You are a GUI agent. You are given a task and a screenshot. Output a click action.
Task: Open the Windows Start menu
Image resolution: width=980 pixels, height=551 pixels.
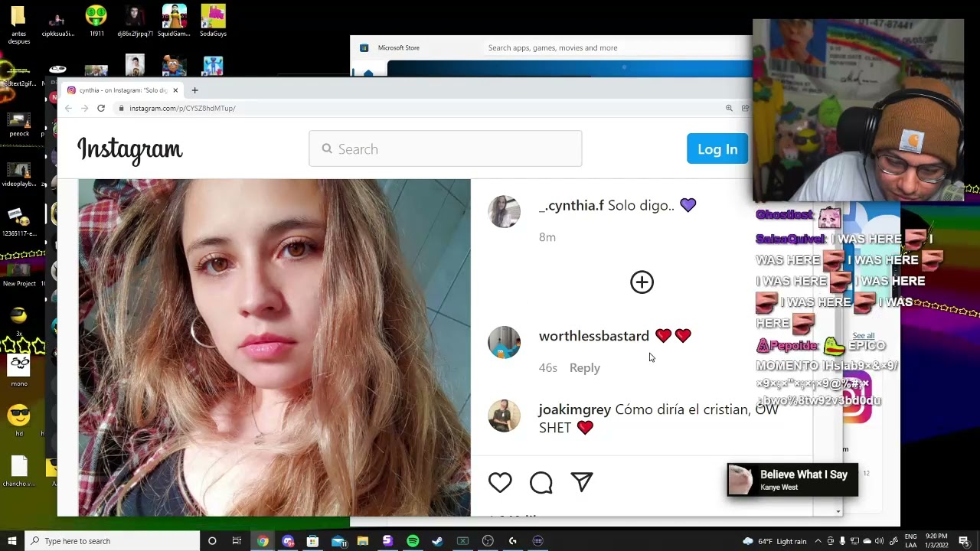click(x=12, y=541)
